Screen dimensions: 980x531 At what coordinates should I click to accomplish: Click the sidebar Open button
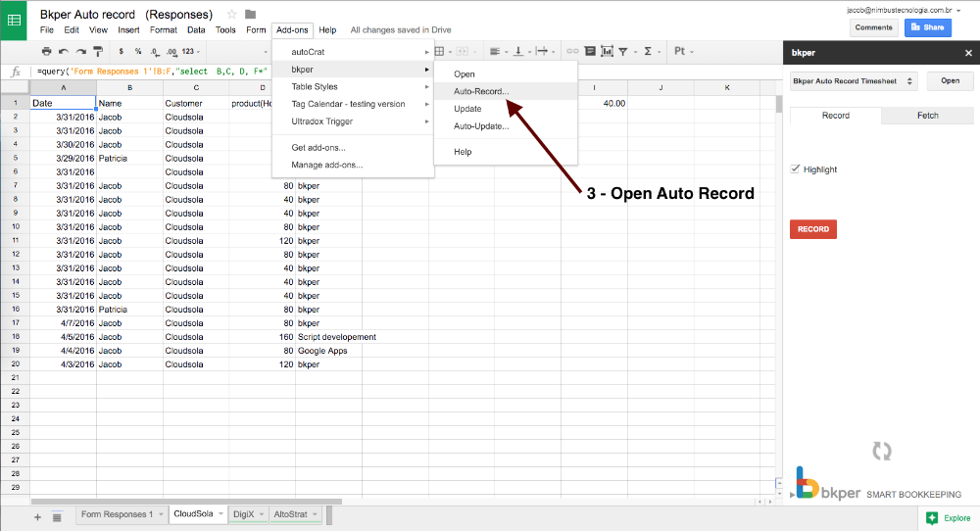(x=950, y=81)
